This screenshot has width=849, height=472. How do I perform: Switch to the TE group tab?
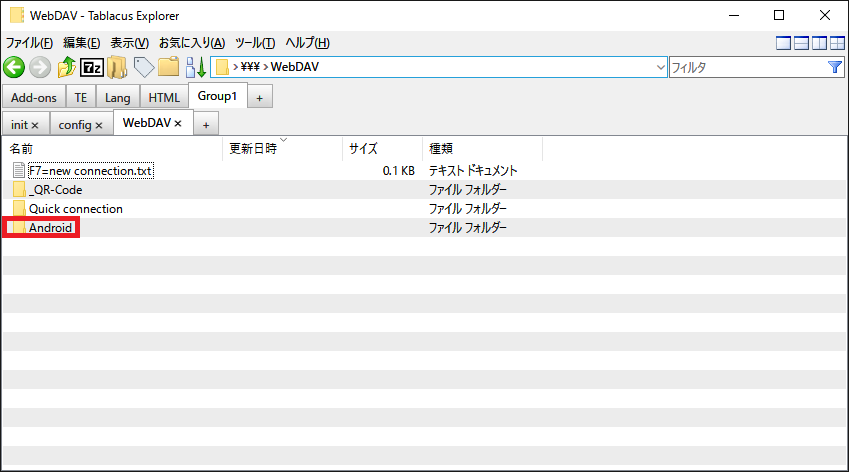(x=81, y=97)
